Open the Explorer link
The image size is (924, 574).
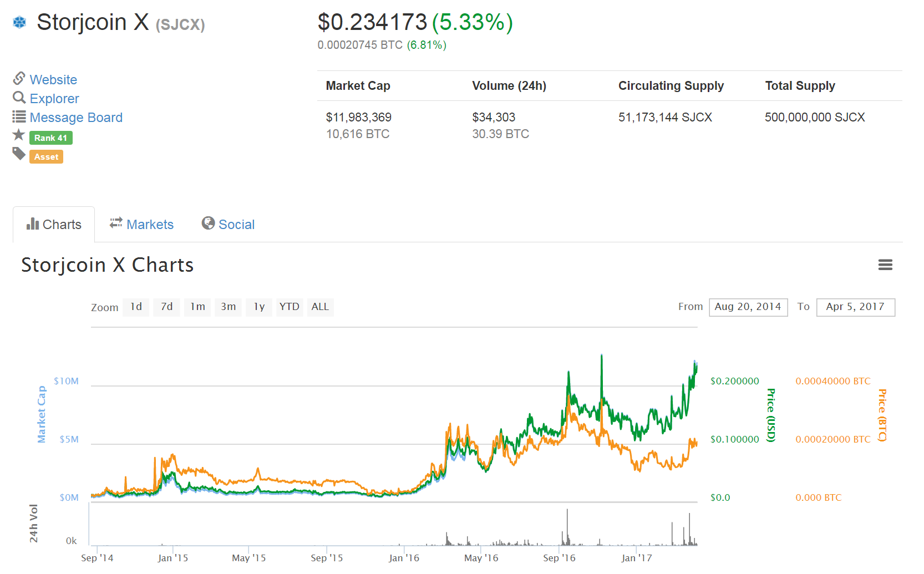54,99
